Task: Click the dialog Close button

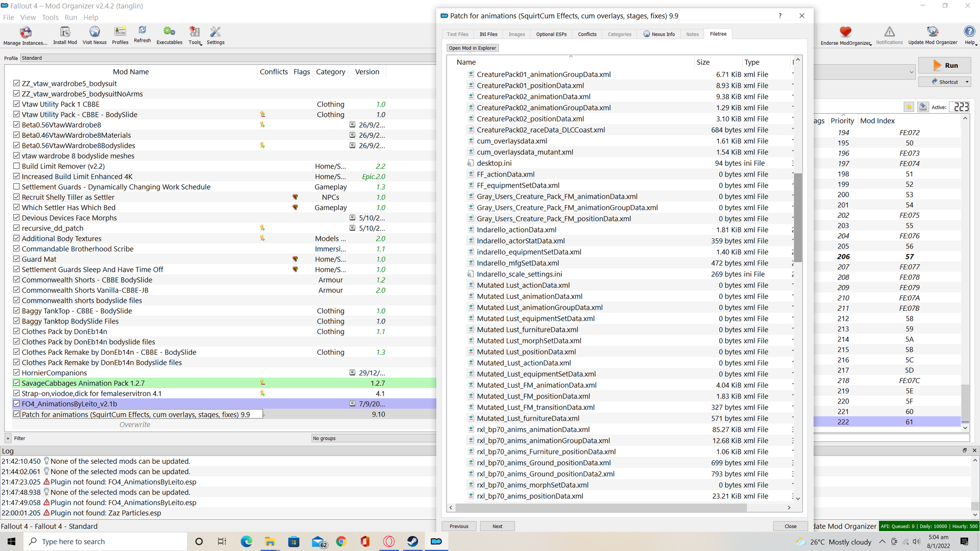Action: (x=791, y=526)
